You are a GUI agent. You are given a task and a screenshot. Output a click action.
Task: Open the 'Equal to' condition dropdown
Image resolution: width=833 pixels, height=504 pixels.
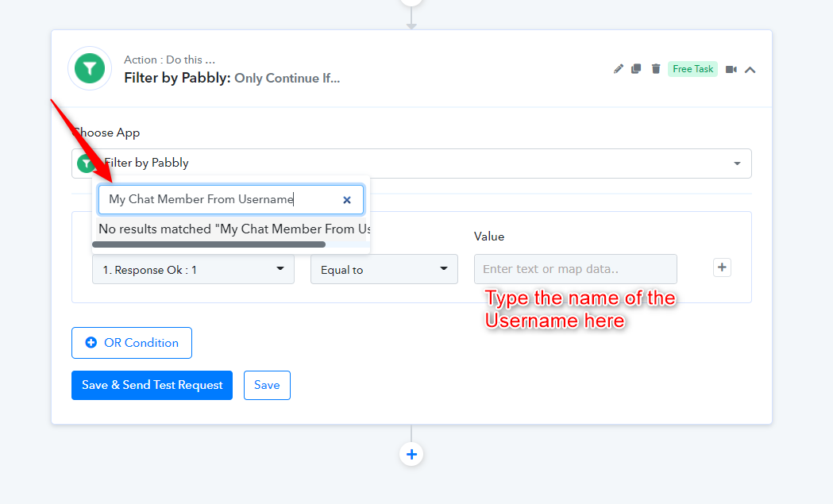pos(384,269)
